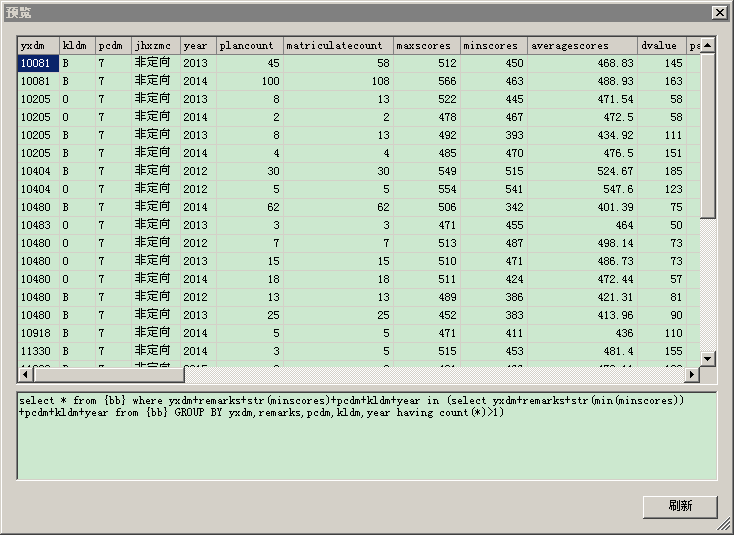Click the minscores column header
The image size is (734, 535).
pyautogui.click(x=494, y=46)
